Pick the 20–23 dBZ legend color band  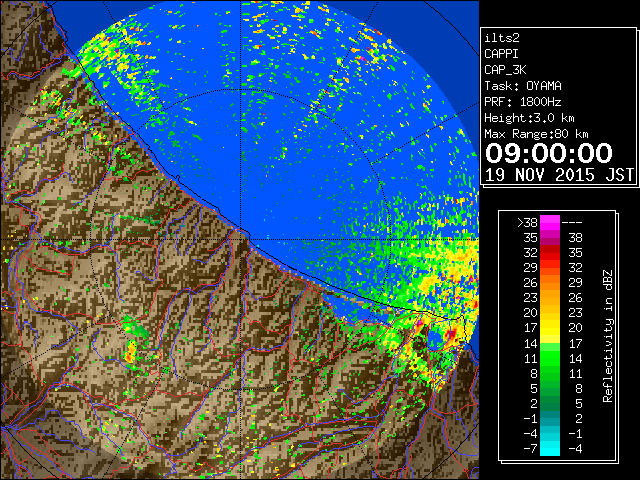click(550, 313)
